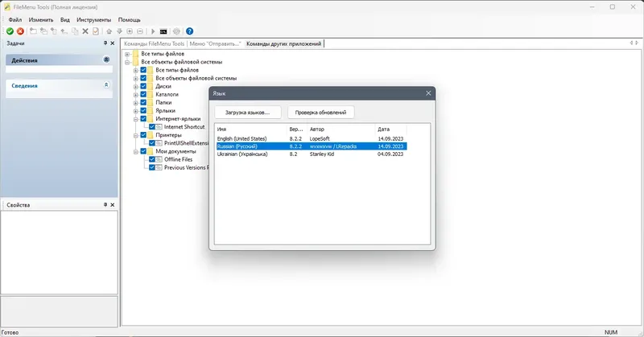Sort by the Автор column header

[341, 129]
